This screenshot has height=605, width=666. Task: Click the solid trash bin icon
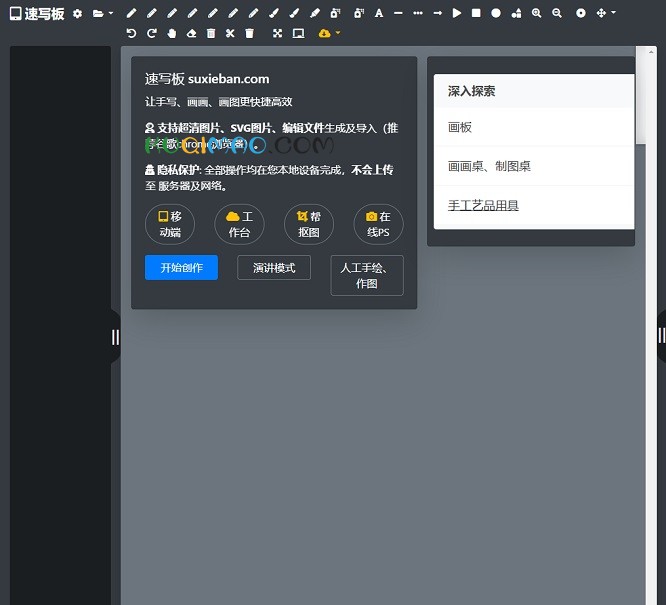point(250,33)
